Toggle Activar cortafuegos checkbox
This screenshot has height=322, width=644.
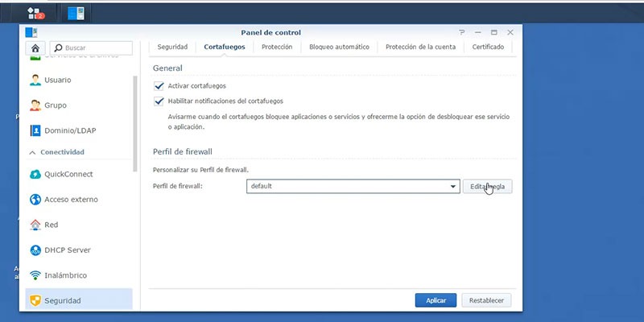tap(159, 86)
